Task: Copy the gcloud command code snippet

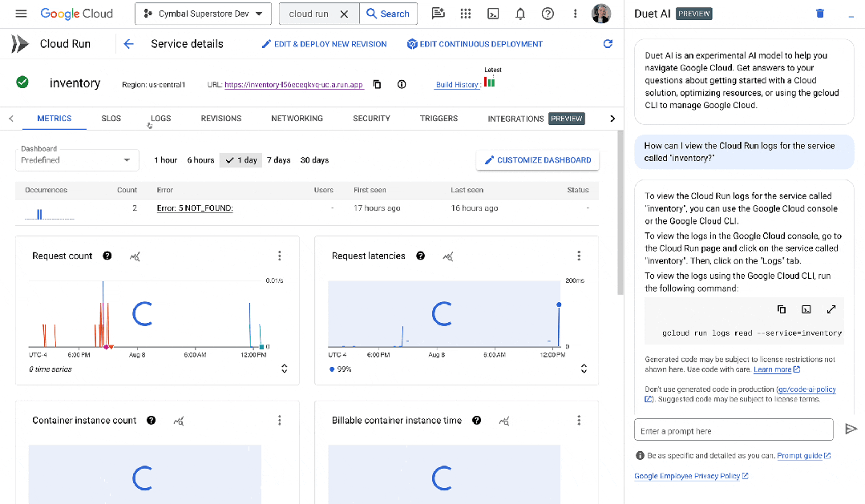Action: coord(781,309)
